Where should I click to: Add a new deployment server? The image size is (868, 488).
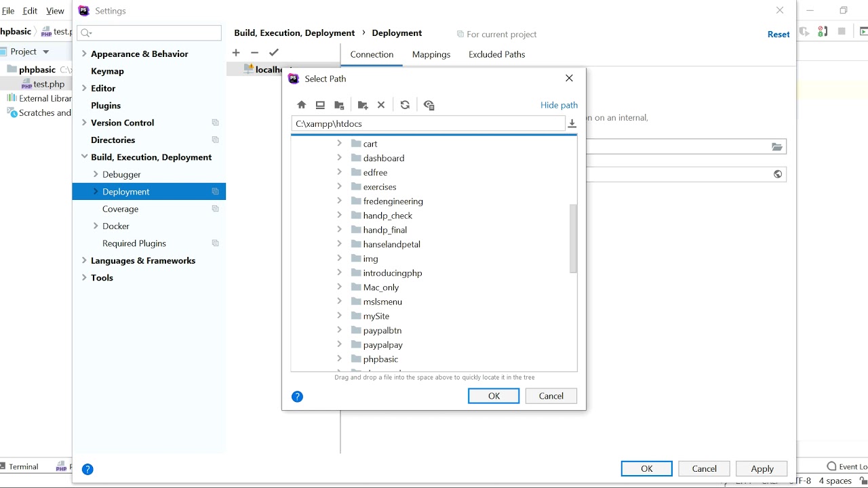(236, 52)
